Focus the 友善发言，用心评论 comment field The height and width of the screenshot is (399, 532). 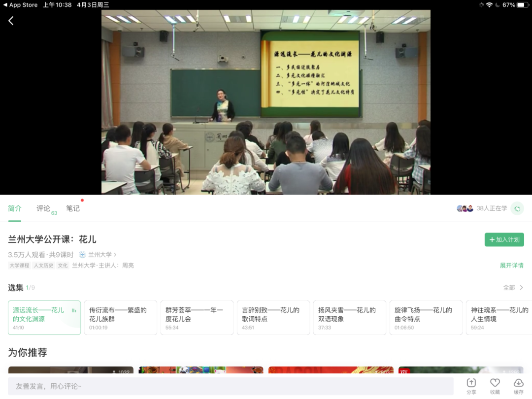[231, 386]
